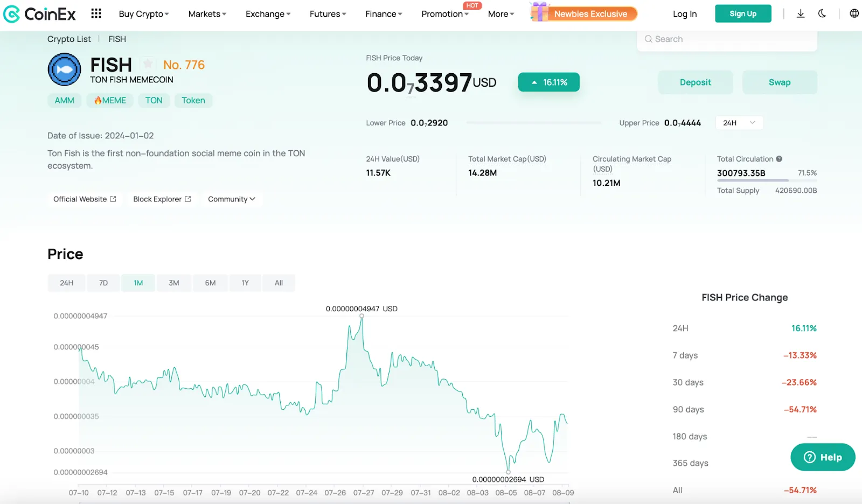The width and height of the screenshot is (862, 504).
Task: Expand the Finance menu
Action: pos(384,14)
